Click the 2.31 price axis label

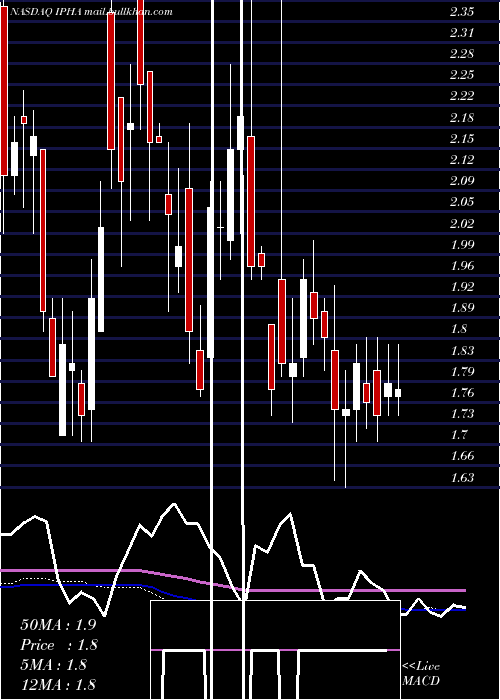pyautogui.click(x=462, y=33)
